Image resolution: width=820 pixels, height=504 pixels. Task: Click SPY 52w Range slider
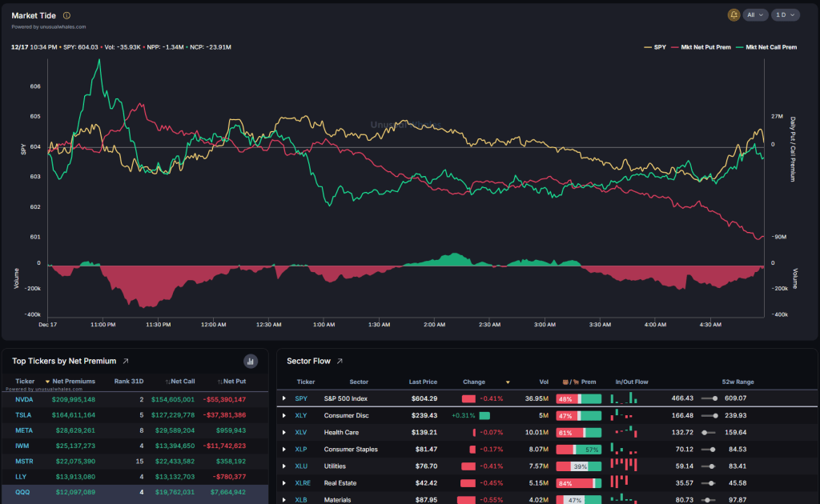pyautogui.click(x=709, y=398)
